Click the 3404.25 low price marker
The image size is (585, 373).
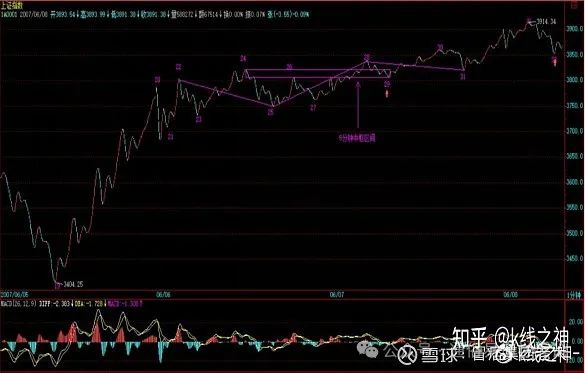[73, 284]
